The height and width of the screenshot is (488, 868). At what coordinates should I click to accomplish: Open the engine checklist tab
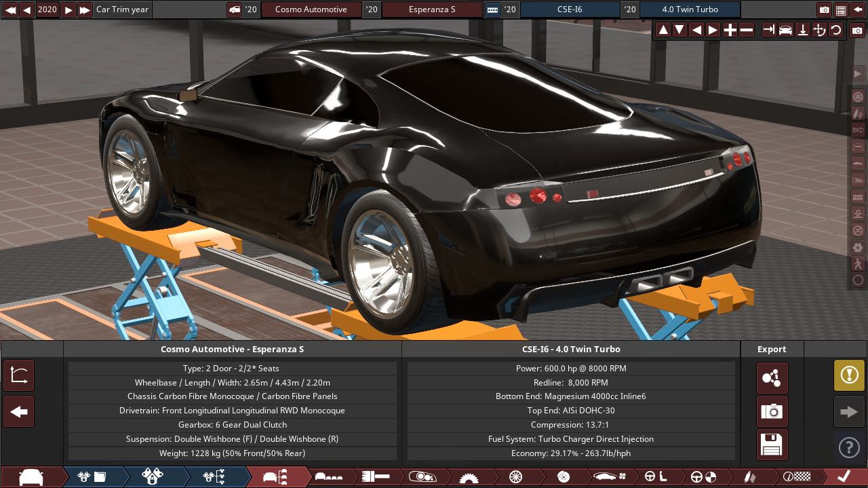click(x=214, y=476)
